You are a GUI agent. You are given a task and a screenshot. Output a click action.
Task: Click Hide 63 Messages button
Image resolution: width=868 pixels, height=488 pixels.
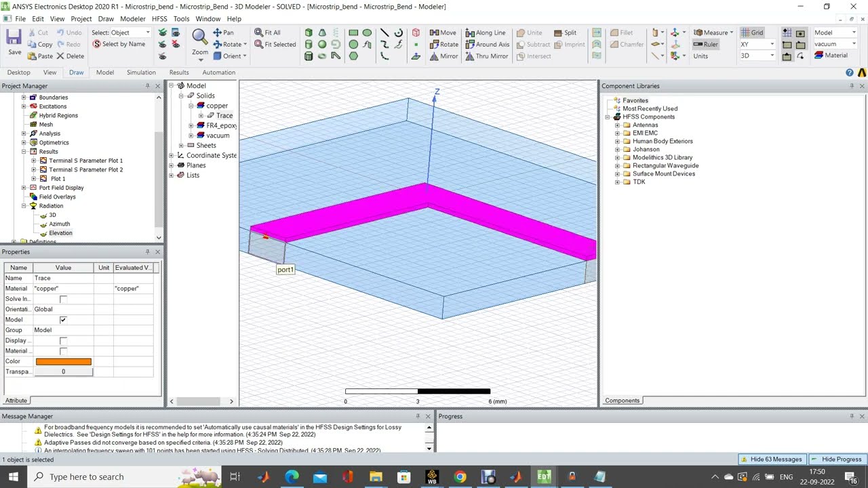click(772, 460)
